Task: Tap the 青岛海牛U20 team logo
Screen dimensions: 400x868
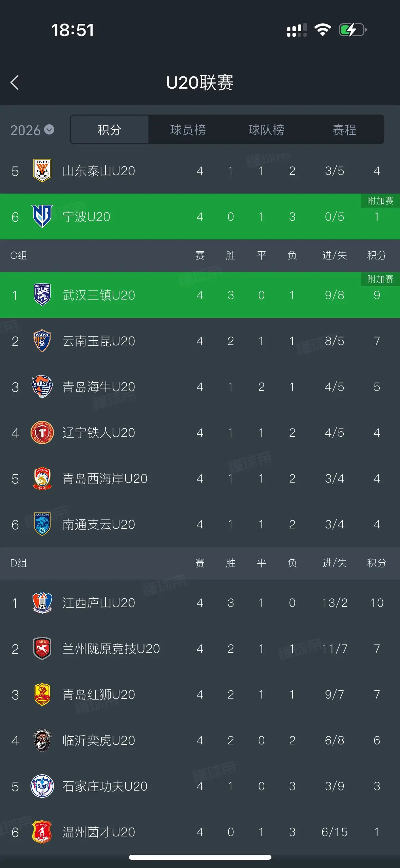Action: [x=42, y=386]
